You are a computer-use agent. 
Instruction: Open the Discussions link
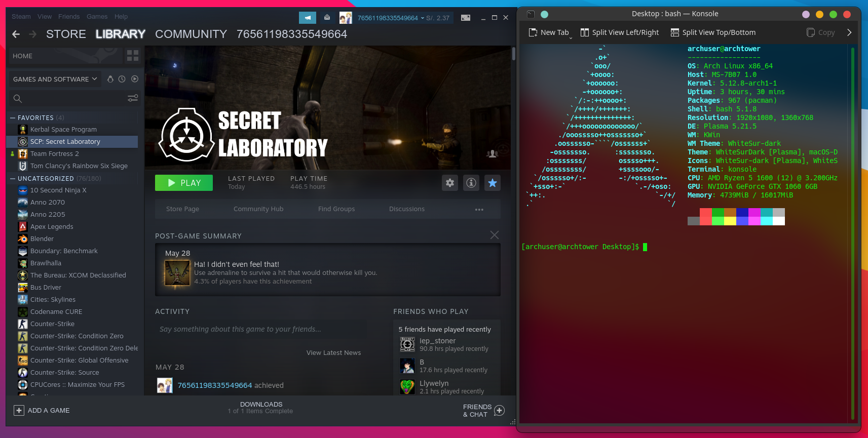pyautogui.click(x=407, y=209)
